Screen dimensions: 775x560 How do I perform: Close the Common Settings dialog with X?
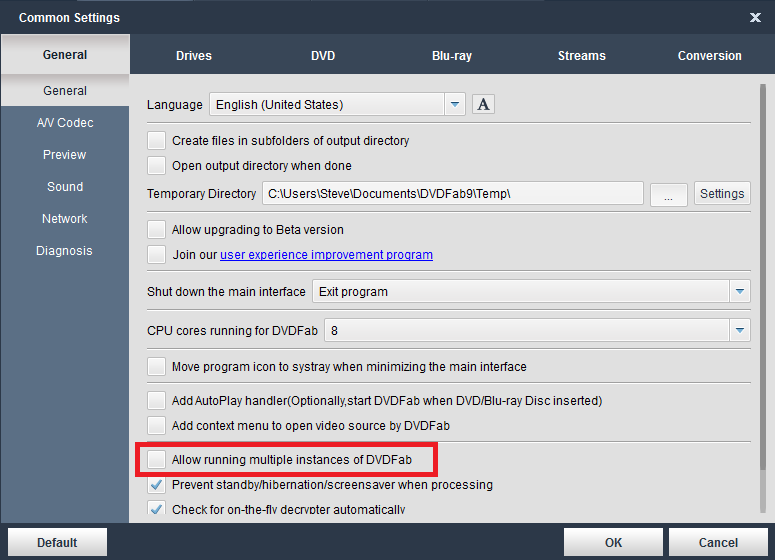coord(755,17)
